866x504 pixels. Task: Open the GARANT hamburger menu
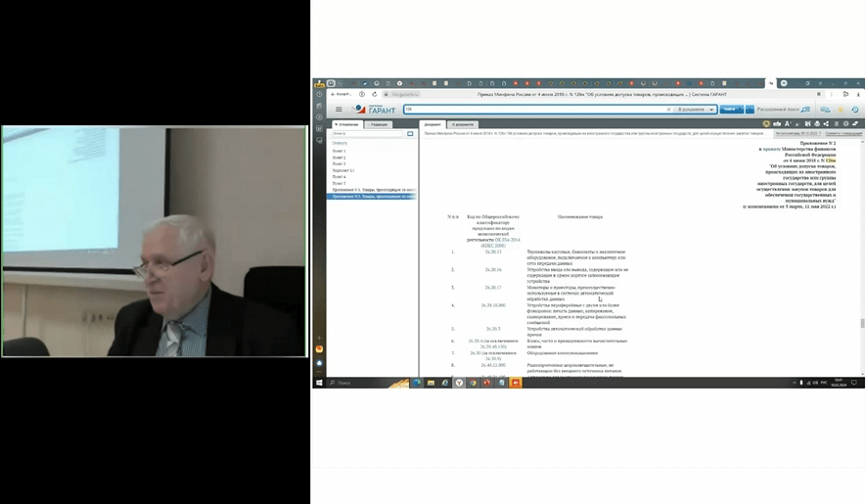339,110
